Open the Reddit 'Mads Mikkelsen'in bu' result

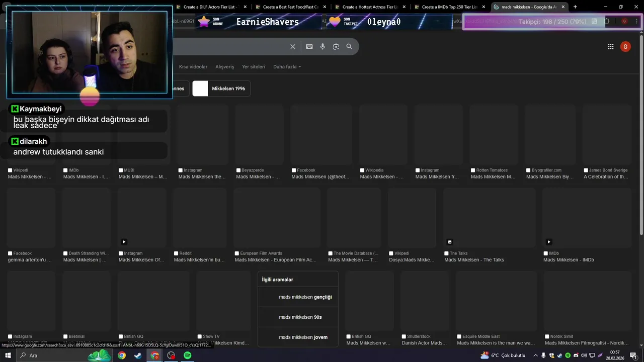click(x=199, y=225)
